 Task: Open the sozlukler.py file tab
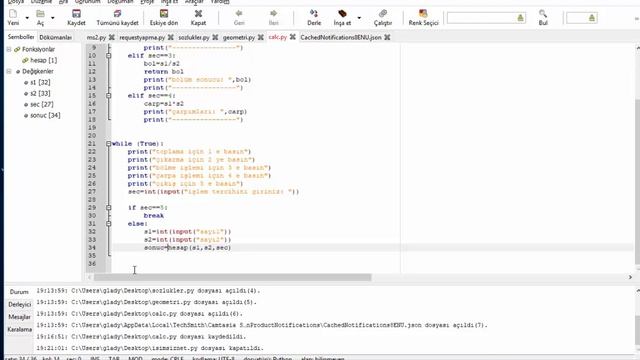[x=194, y=37]
